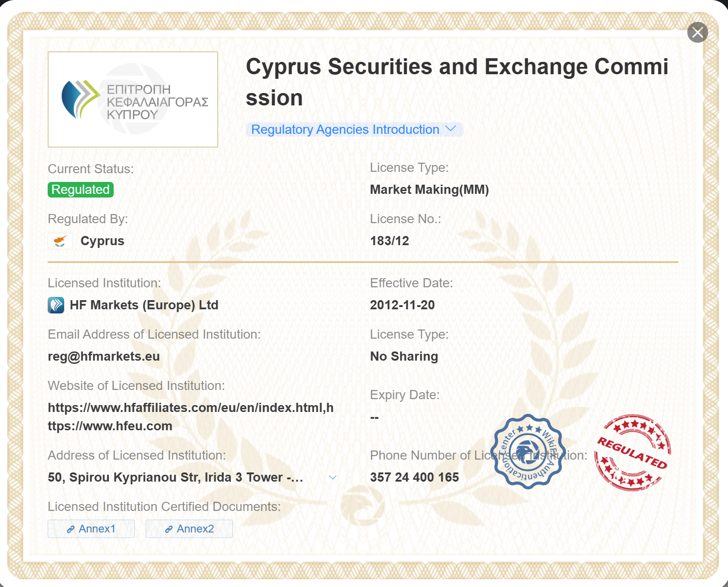The width and height of the screenshot is (728, 587).
Task: Open the Annex1 certified document
Action: (x=91, y=529)
